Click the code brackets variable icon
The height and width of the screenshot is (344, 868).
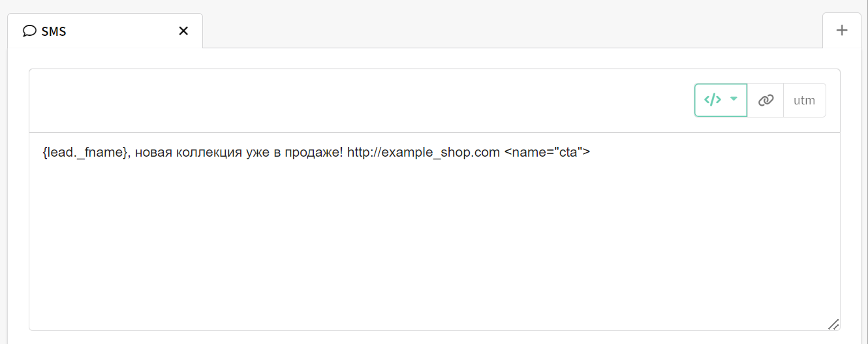[713, 100]
